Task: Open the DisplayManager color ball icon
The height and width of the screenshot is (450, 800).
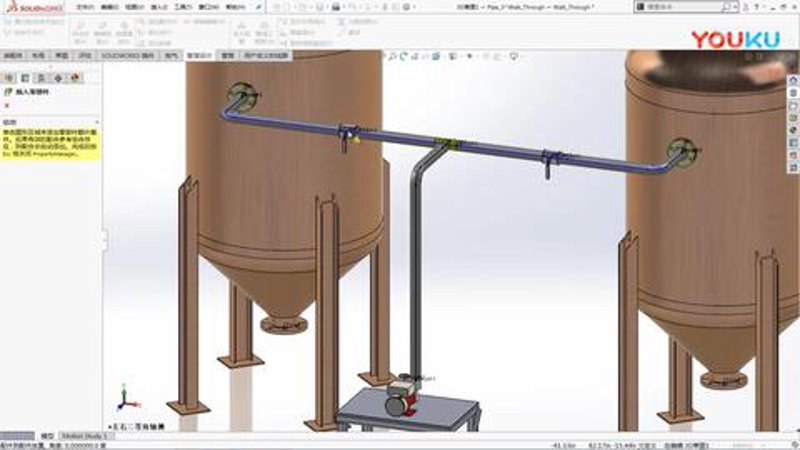Action: (75, 78)
